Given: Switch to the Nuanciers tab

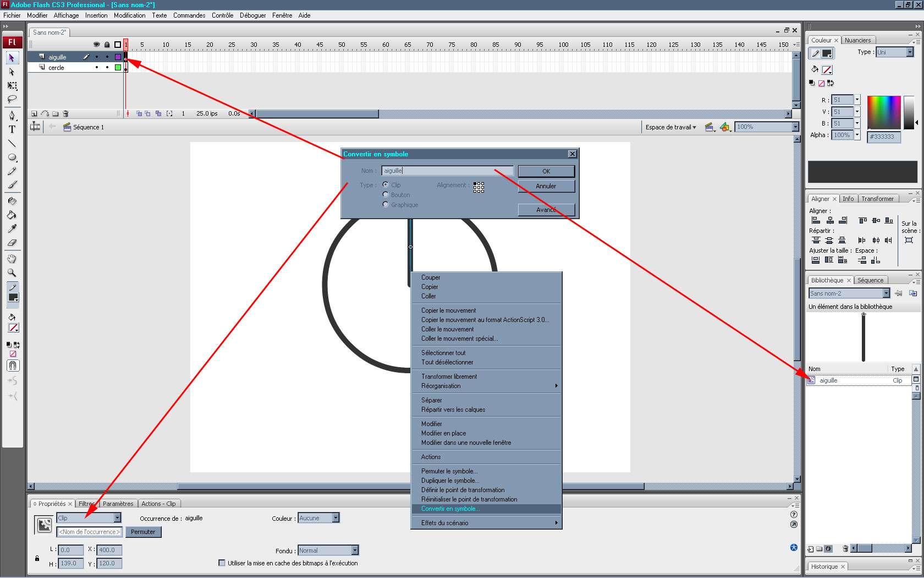Looking at the screenshot, I should 857,40.
